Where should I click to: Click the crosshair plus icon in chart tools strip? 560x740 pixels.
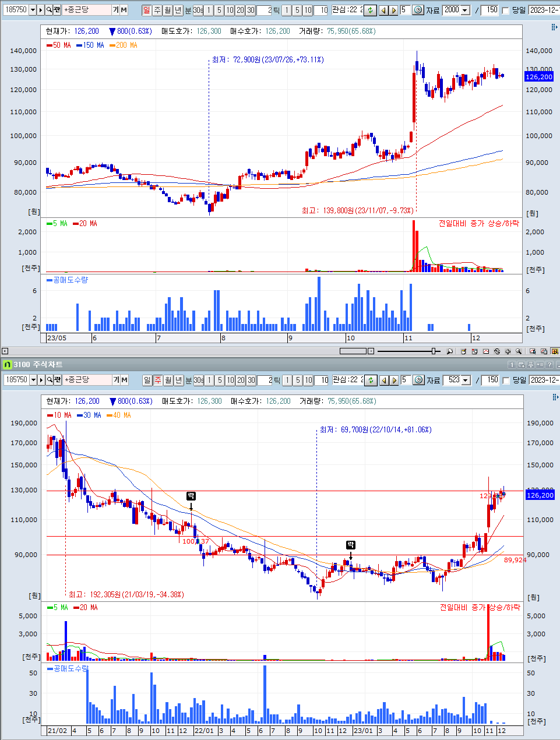click(508, 351)
